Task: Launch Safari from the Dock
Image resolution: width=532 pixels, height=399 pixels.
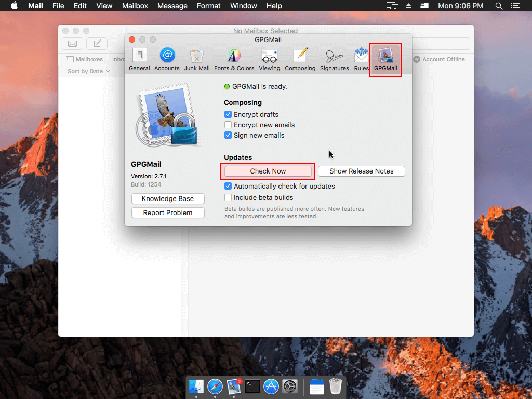Action: pos(215,387)
